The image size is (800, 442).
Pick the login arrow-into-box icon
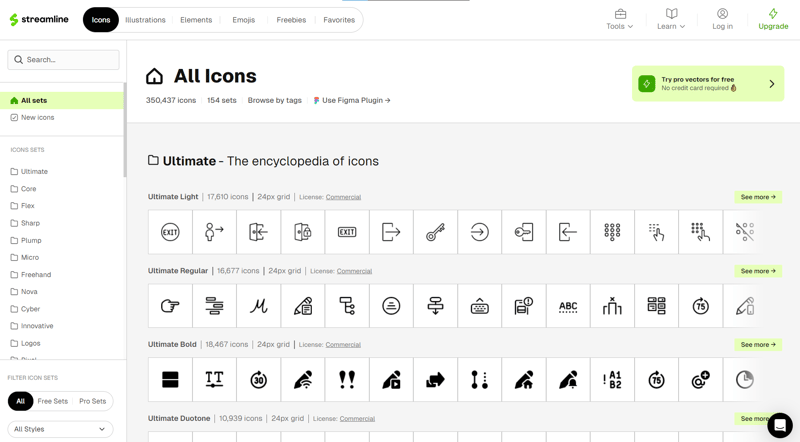(568, 232)
